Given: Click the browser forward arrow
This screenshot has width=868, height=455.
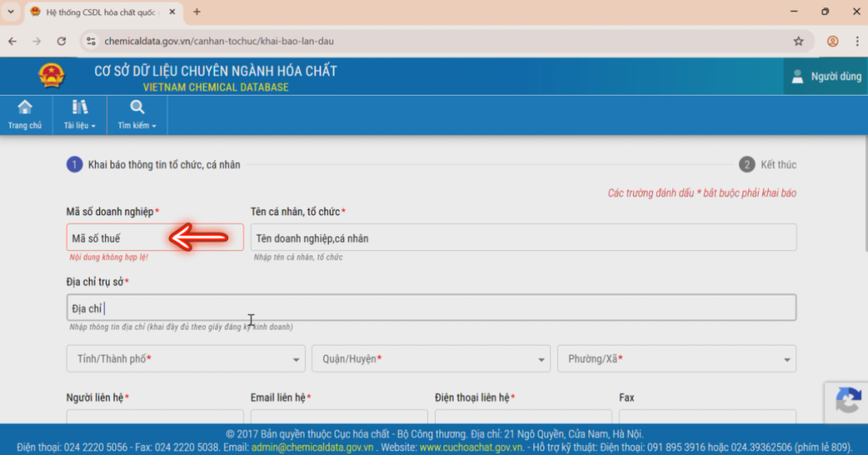Looking at the screenshot, I should (36, 41).
